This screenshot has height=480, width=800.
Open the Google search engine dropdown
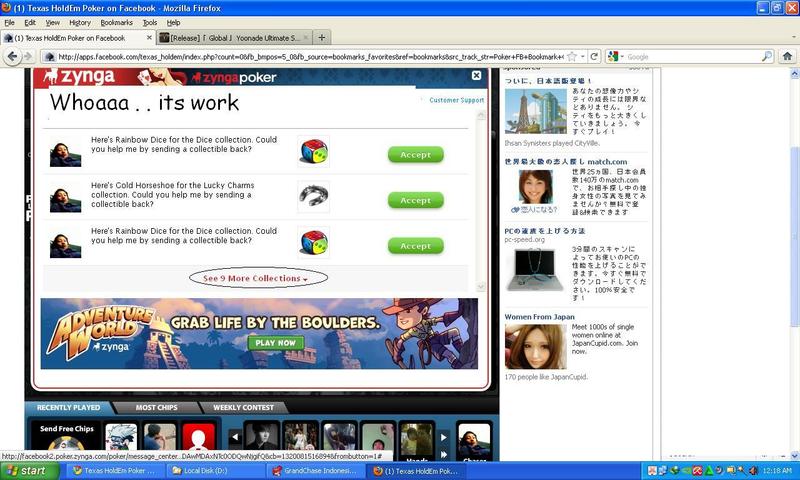click(x=616, y=57)
